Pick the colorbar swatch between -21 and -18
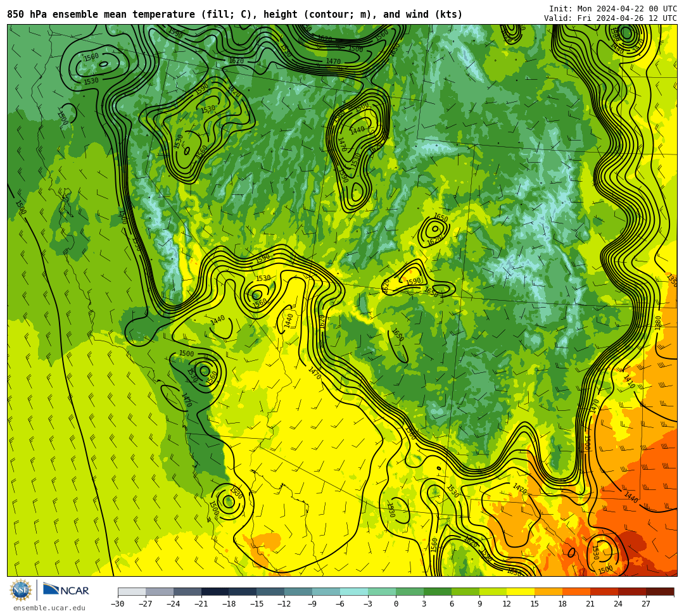The height and width of the screenshot is (616, 684). pos(215,591)
